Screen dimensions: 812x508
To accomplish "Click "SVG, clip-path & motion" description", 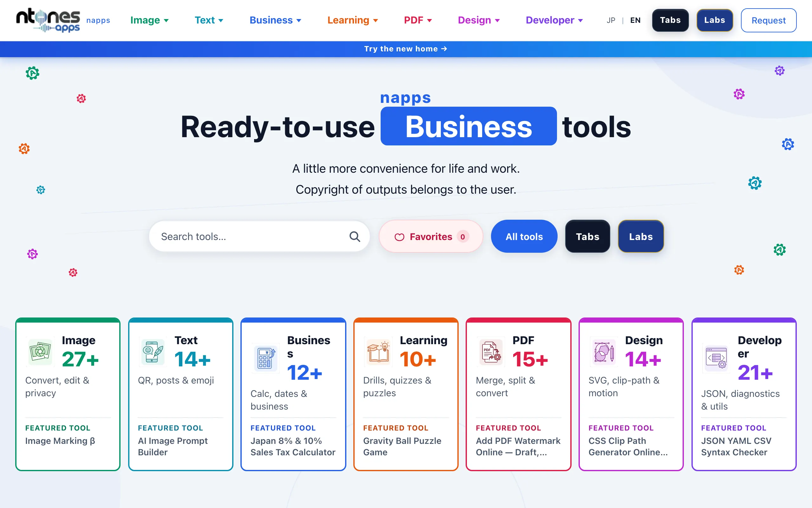I will (x=624, y=387).
